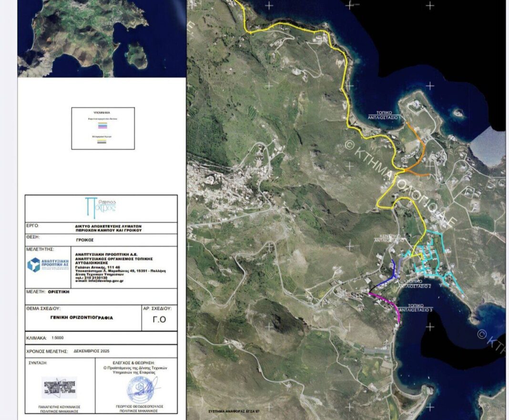Click the Αναπτυξιακή Προοπτική hexagon logo
The image size is (509, 420).
tap(34, 264)
